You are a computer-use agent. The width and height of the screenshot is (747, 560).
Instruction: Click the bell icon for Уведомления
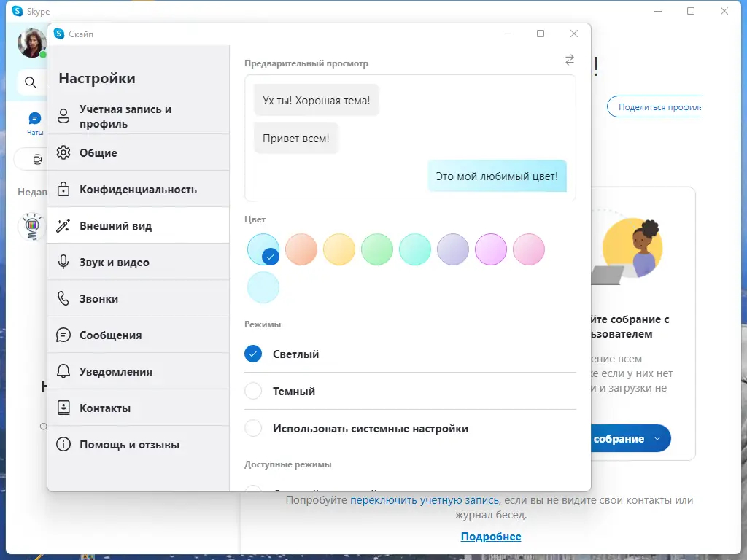click(x=63, y=371)
